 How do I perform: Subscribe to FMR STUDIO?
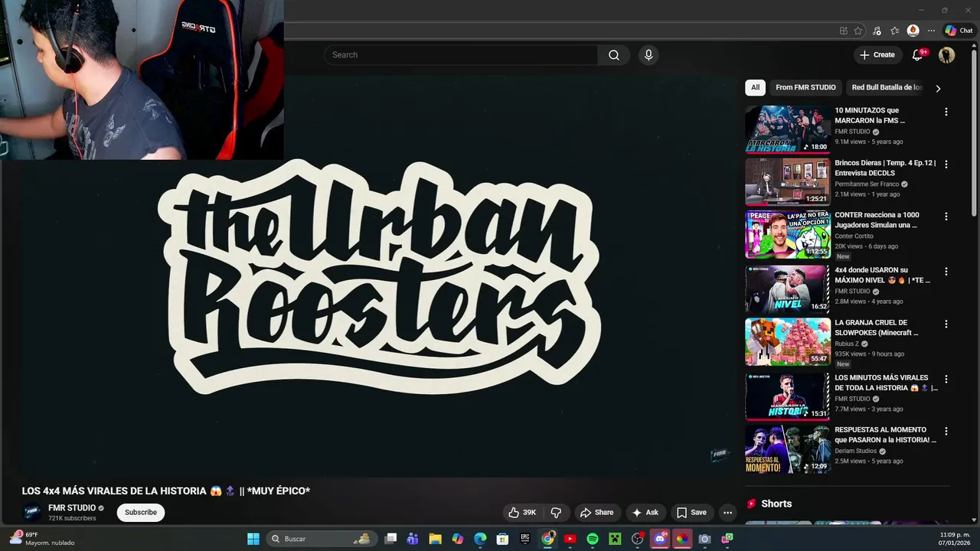(x=141, y=513)
